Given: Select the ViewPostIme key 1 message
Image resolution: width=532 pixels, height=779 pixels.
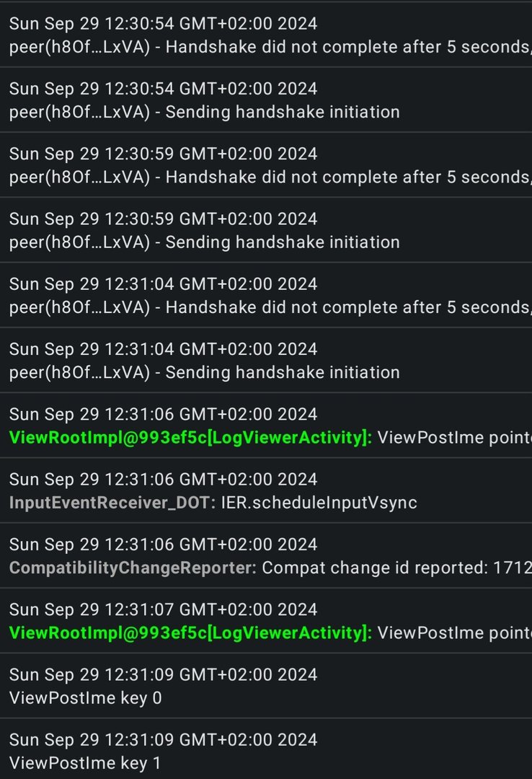Looking at the screenshot, I should tap(85, 762).
